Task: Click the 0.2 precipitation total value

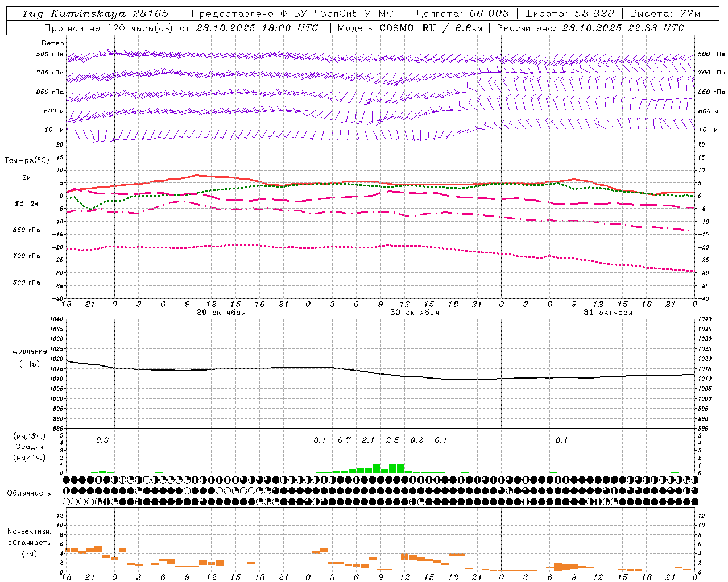Action: [417, 440]
